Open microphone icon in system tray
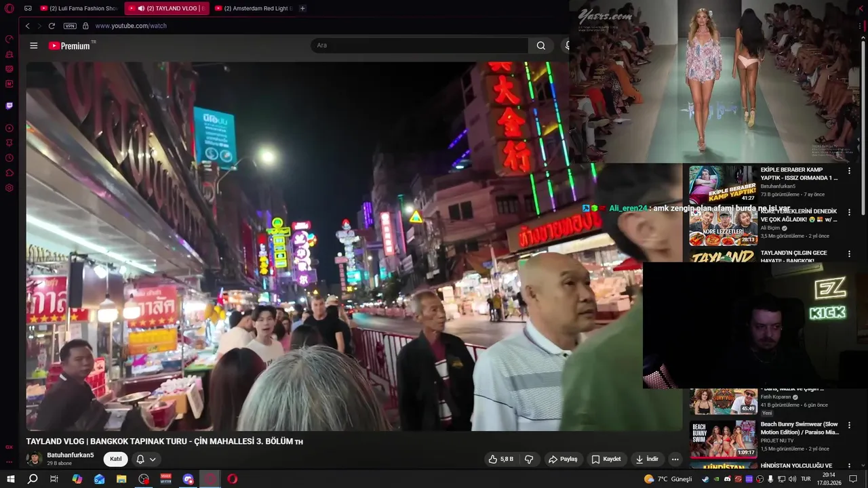868x488 pixels. click(x=770, y=479)
